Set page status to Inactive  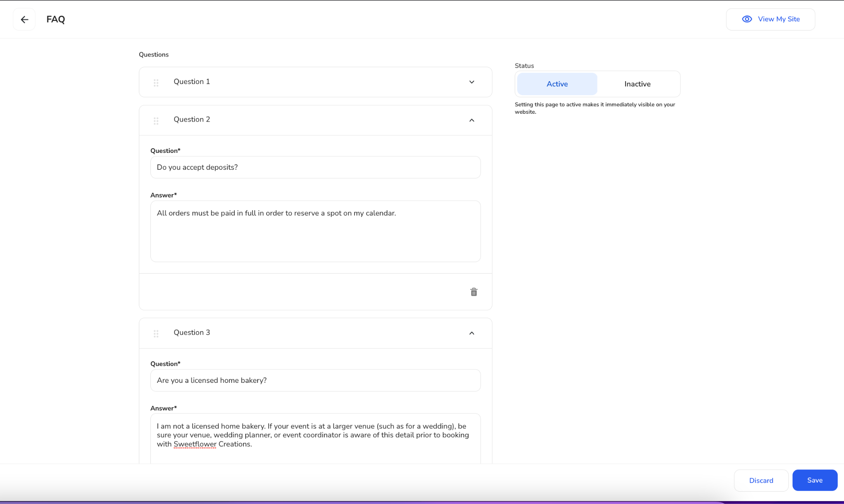pos(637,84)
